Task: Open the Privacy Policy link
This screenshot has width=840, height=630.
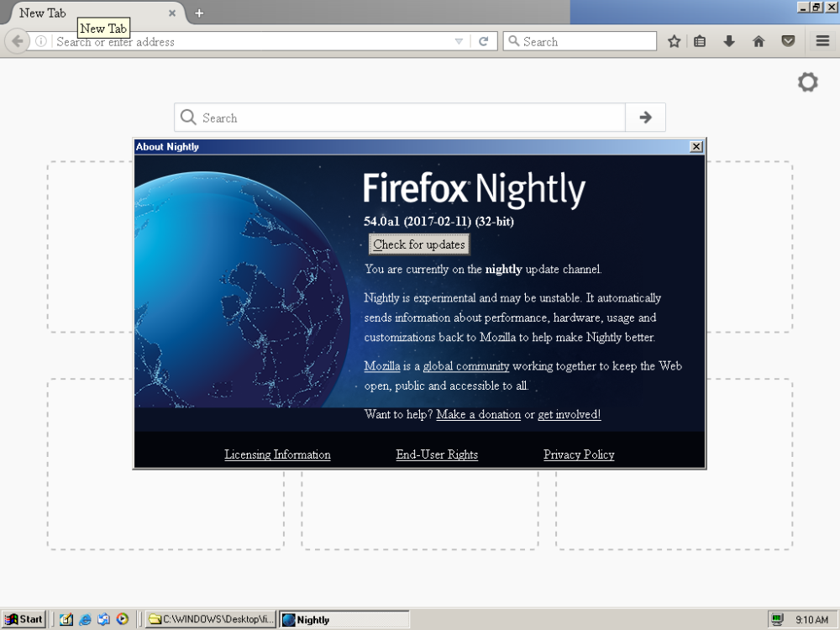Action: tap(579, 454)
